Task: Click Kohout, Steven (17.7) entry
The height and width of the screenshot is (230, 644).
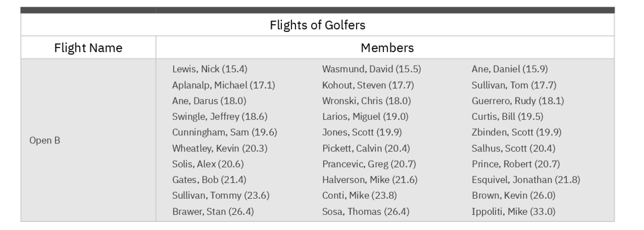Action: (x=368, y=85)
